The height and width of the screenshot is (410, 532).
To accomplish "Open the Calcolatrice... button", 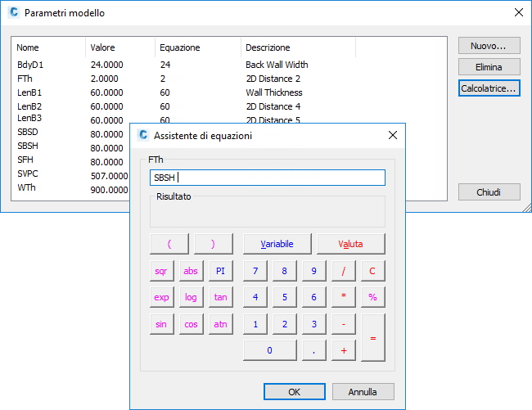I will [x=489, y=88].
